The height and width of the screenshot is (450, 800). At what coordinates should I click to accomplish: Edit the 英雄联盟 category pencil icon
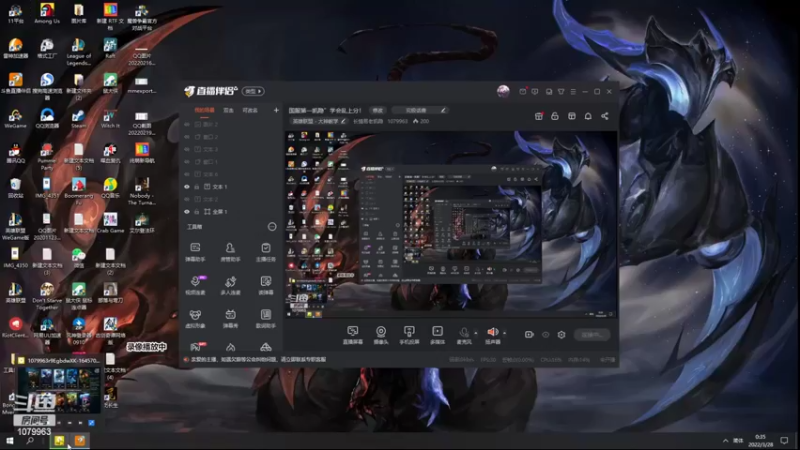[343, 121]
